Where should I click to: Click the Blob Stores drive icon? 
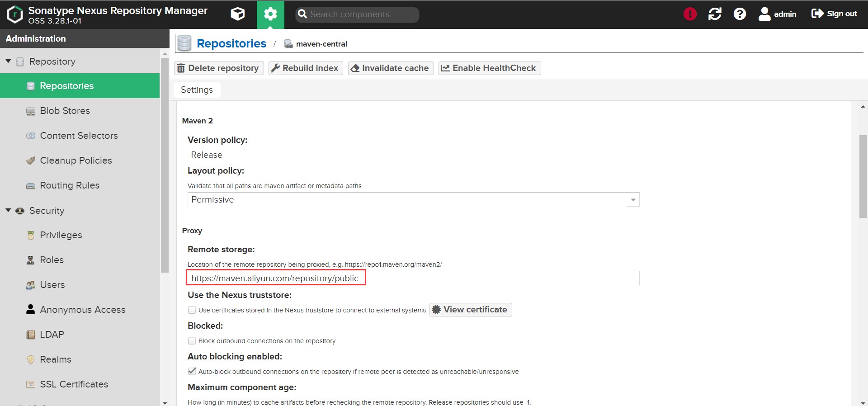point(31,111)
